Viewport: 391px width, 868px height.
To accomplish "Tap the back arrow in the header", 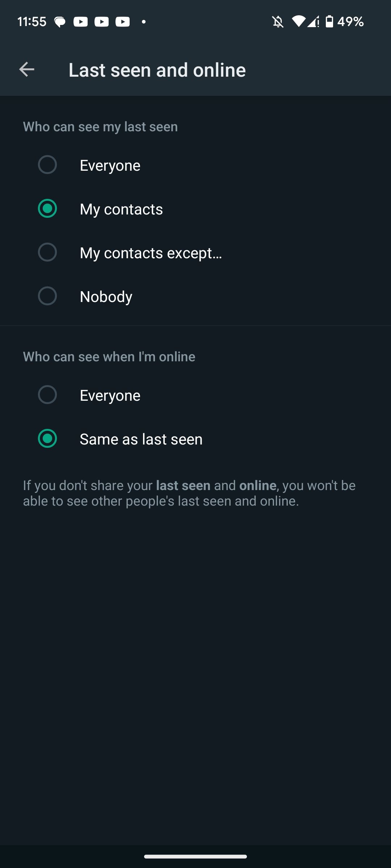I will 27,69.
